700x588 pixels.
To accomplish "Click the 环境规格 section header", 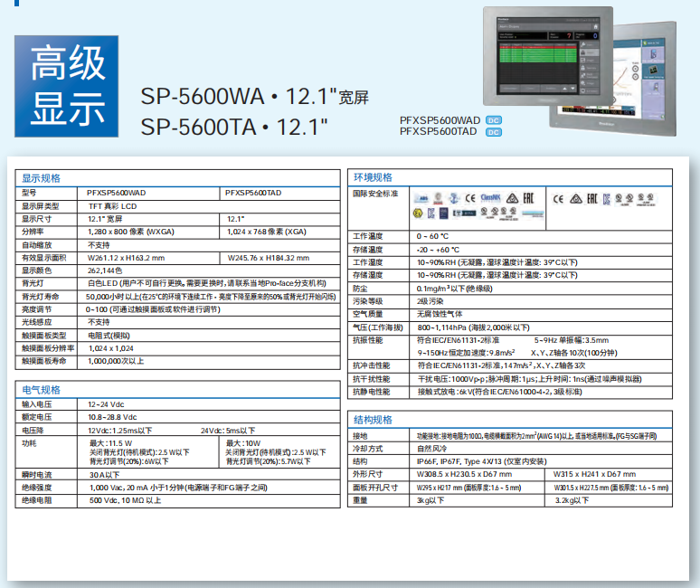I will 373,177.
